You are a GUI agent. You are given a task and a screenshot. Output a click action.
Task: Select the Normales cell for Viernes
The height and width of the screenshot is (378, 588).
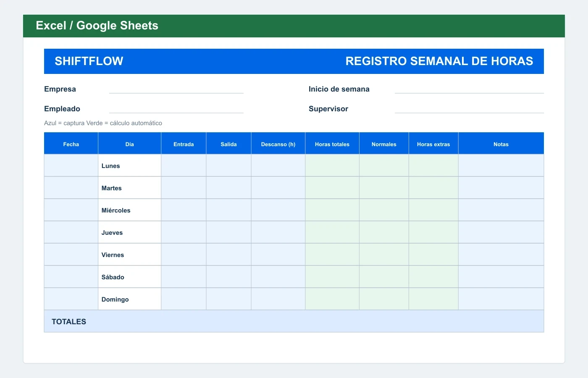384,255
